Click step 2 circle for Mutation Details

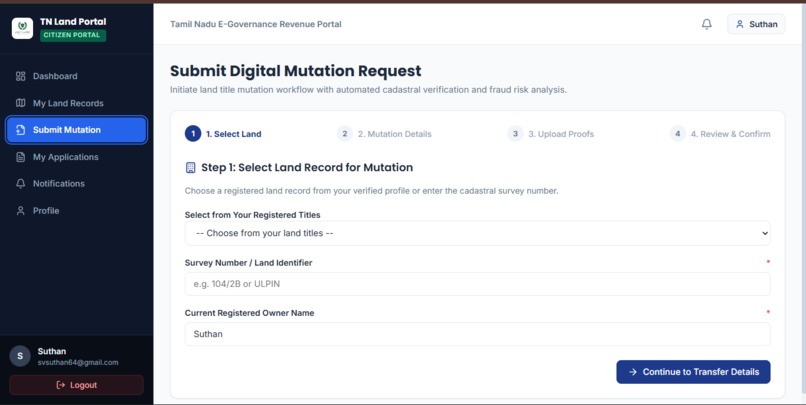tap(344, 134)
